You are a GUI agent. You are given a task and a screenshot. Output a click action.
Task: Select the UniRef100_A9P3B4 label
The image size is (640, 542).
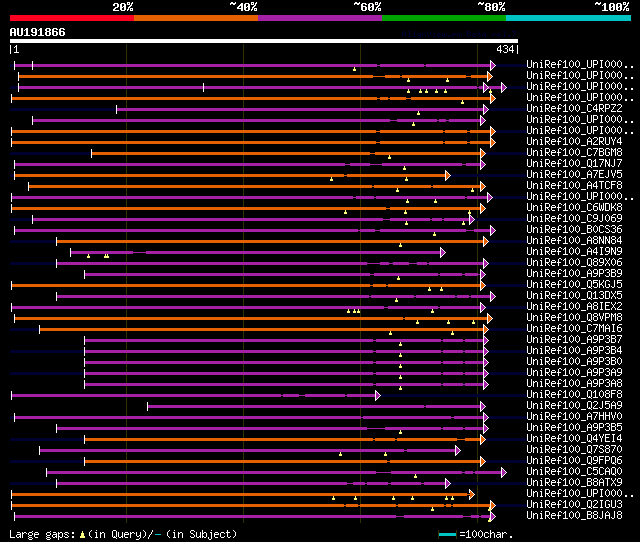pos(574,351)
